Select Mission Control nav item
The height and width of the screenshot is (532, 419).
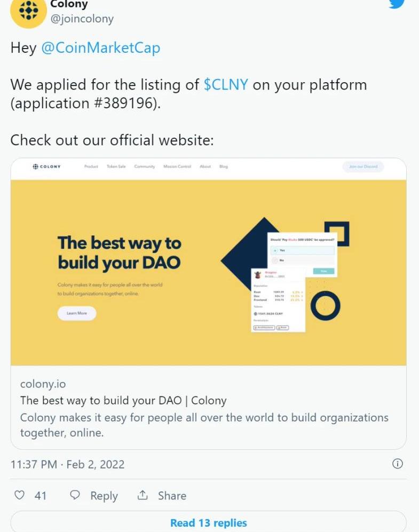(177, 166)
